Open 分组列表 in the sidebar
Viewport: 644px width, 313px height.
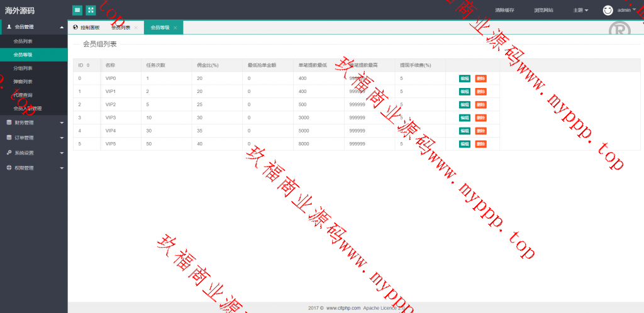[23, 68]
